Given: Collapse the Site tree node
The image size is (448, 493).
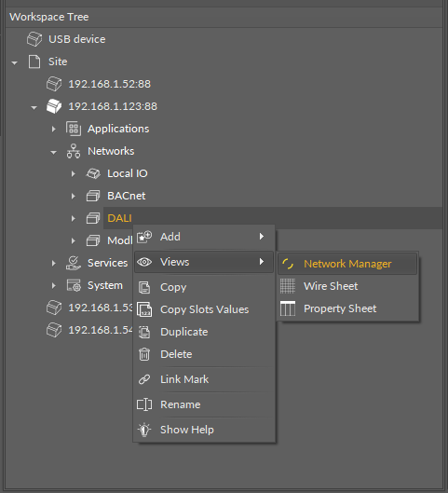Looking at the screenshot, I should 15,62.
